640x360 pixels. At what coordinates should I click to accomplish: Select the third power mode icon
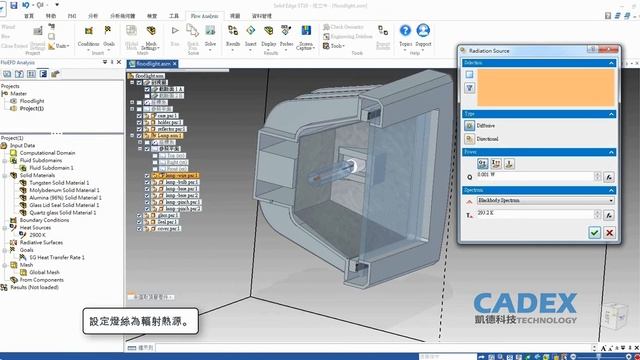pos(509,163)
